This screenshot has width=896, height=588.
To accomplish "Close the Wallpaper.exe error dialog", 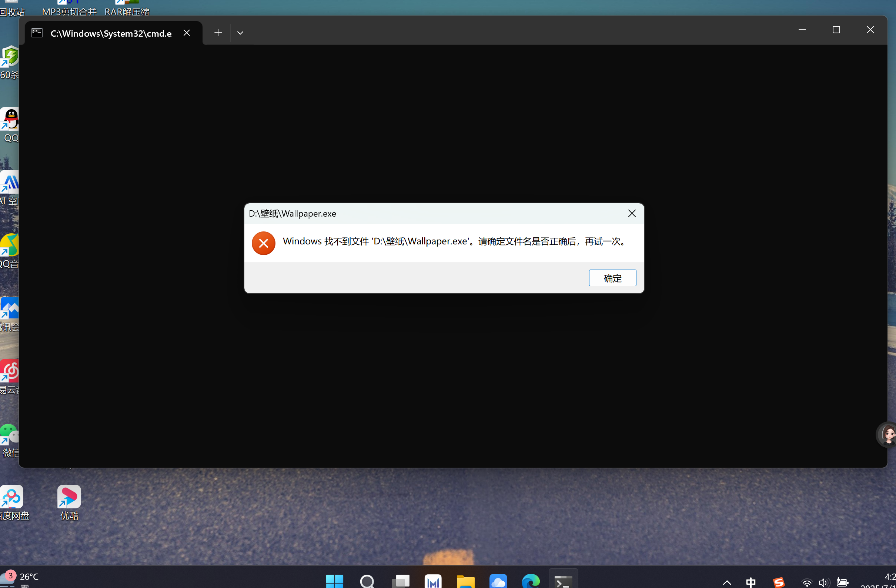I will (x=632, y=213).
